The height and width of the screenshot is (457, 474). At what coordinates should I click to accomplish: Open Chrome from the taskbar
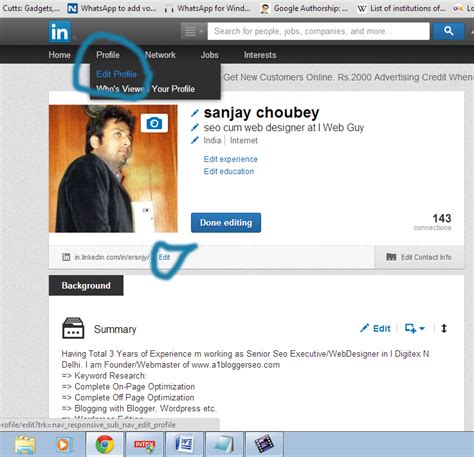click(x=105, y=444)
